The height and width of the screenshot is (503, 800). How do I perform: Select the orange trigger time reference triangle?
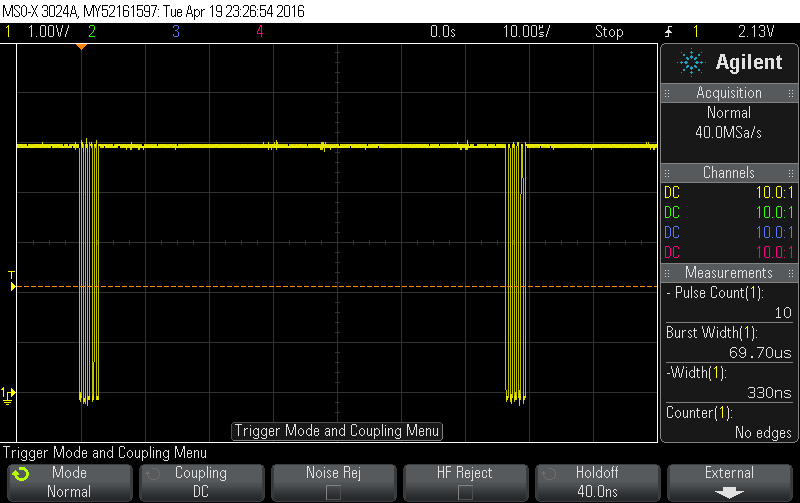click(82, 46)
